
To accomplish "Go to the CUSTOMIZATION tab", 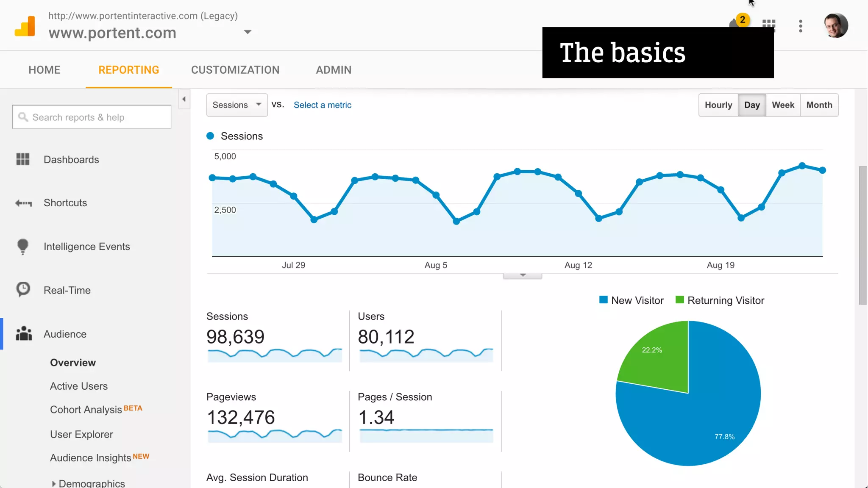I will (x=235, y=70).
